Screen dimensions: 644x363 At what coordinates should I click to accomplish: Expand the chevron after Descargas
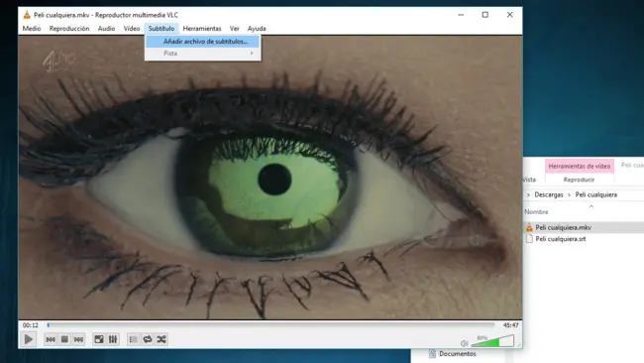570,195
